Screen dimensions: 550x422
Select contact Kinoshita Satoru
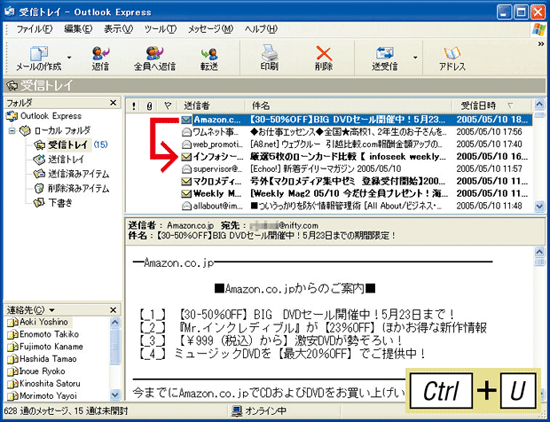coord(44,383)
